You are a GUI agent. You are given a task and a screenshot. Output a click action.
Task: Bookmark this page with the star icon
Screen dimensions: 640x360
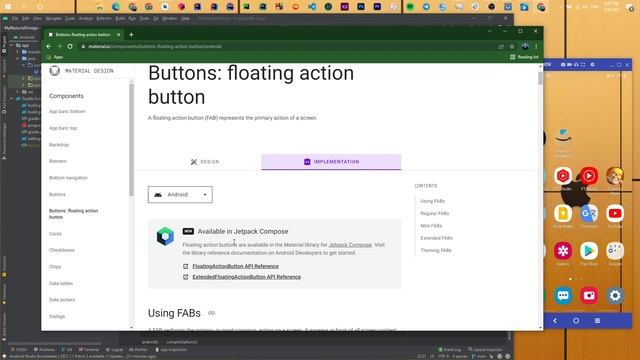[x=512, y=47]
